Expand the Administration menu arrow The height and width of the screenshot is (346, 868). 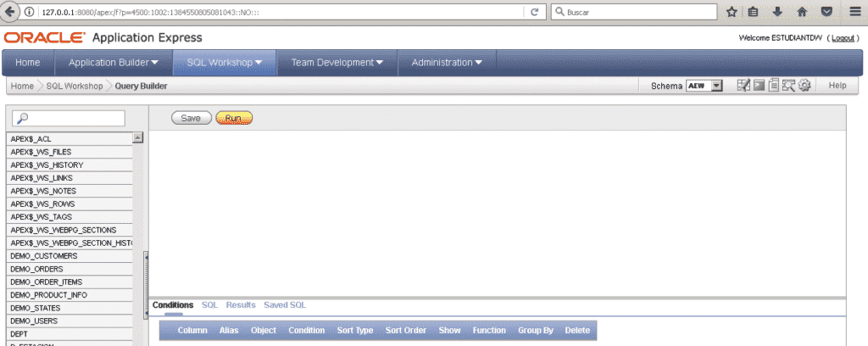(478, 63)
